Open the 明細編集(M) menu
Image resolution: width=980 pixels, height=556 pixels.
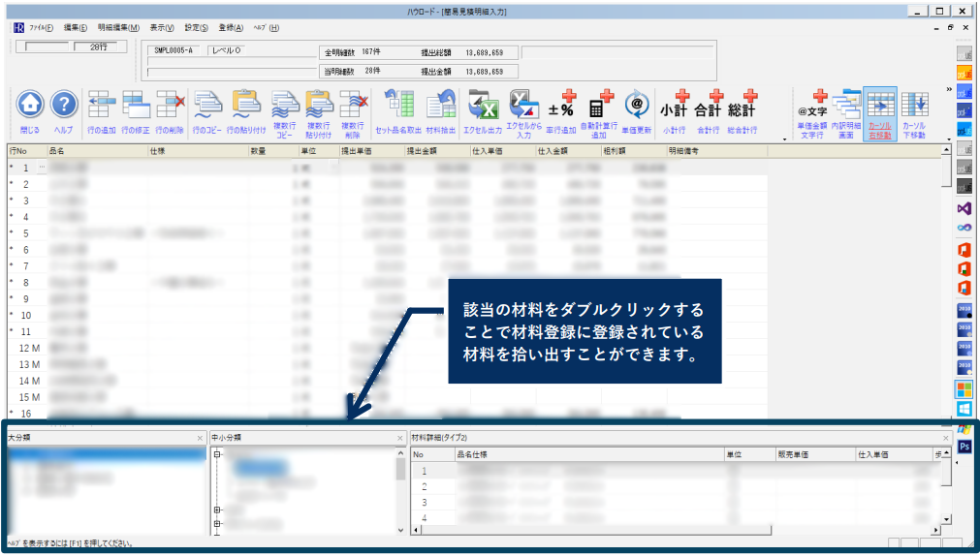(118, 27)
